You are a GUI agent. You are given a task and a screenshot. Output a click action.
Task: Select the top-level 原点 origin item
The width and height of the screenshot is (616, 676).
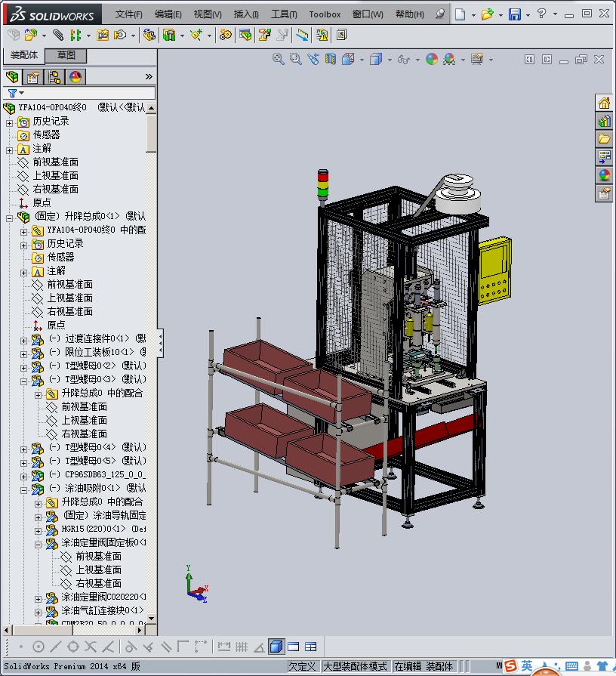pyautogui.click(x=42, y=202)
